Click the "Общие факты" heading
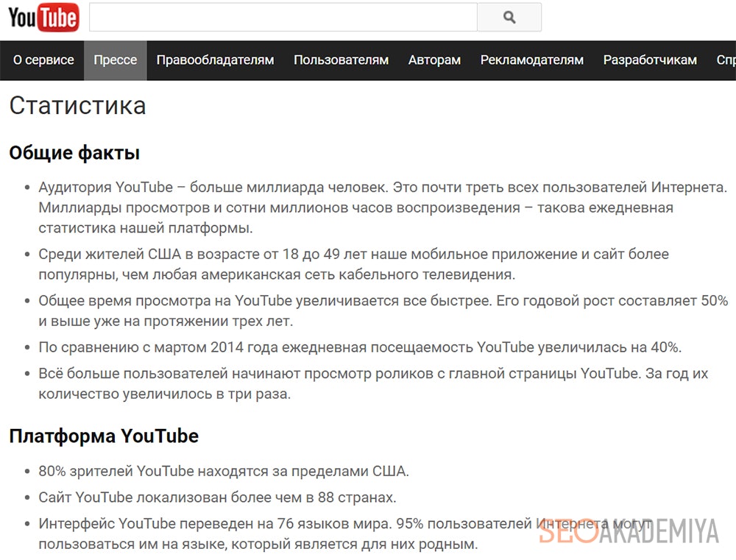The image size is (736, 560). [74, 153]
